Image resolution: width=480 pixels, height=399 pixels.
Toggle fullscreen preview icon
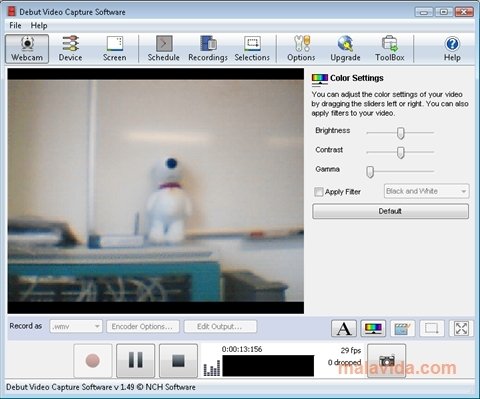[461, 328]
